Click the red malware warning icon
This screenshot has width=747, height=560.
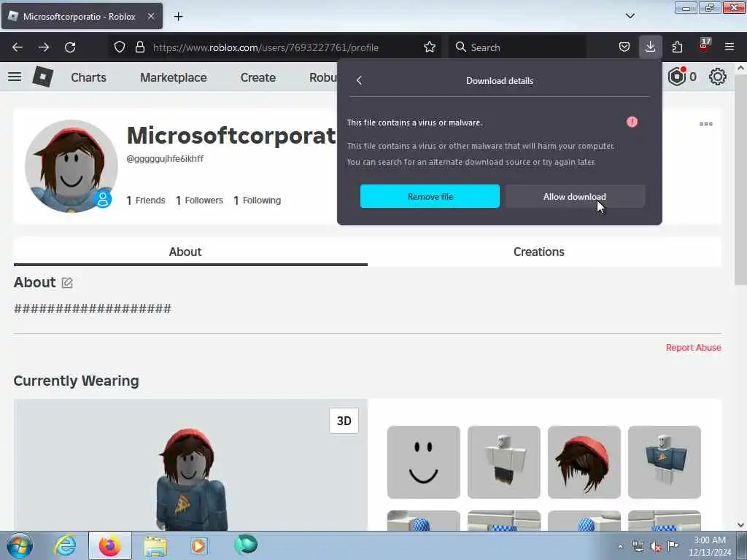pyautogui.click(x=632, y=122)
